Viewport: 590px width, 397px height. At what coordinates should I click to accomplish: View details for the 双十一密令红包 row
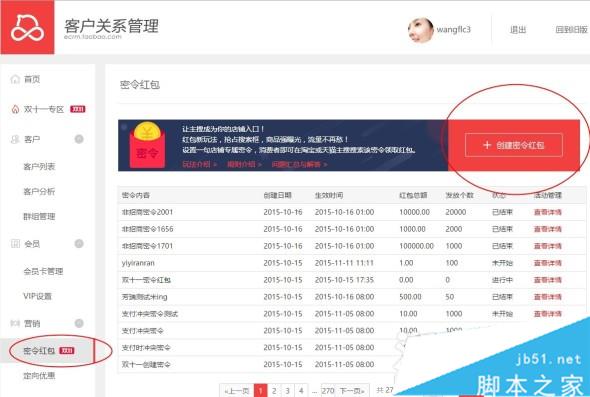click(x=547, y=280)
